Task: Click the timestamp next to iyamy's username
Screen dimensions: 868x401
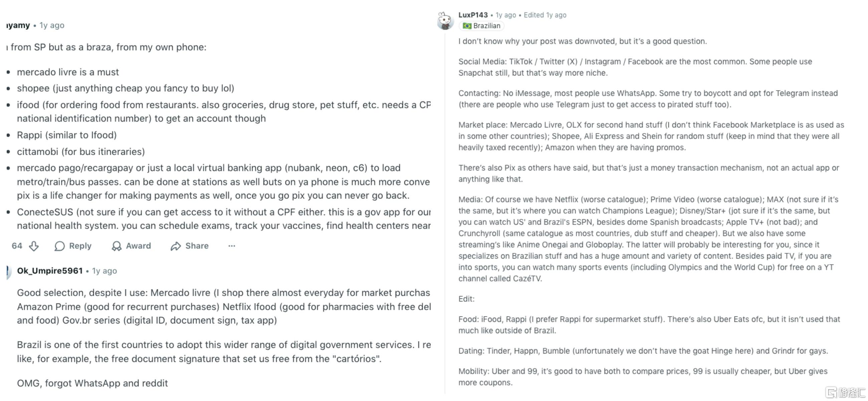Action: [x=52, y=25]
